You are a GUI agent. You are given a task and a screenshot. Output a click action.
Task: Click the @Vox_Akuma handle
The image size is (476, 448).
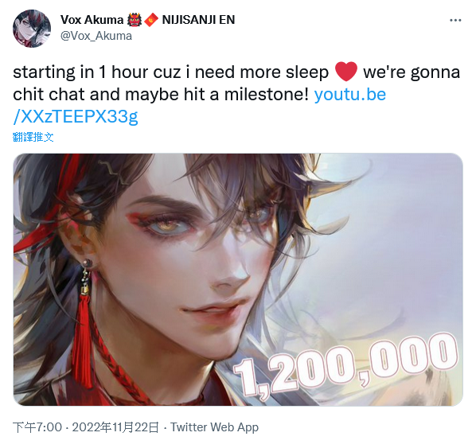pos(96,36)
